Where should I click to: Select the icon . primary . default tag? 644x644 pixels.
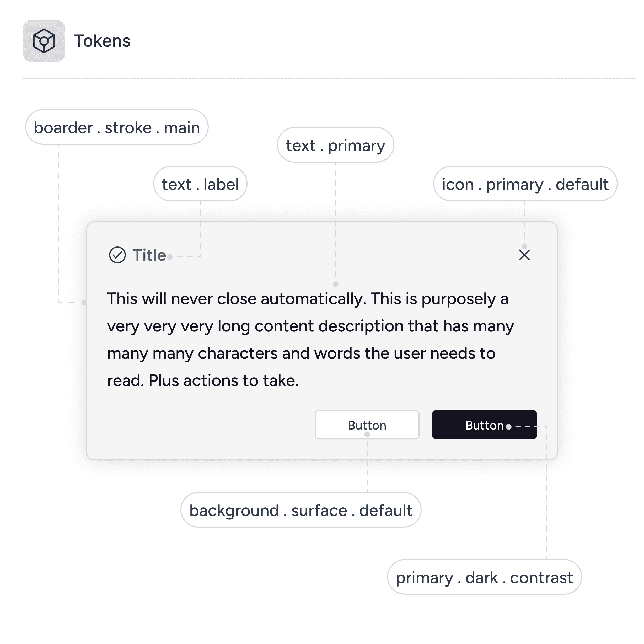[525, 184]
